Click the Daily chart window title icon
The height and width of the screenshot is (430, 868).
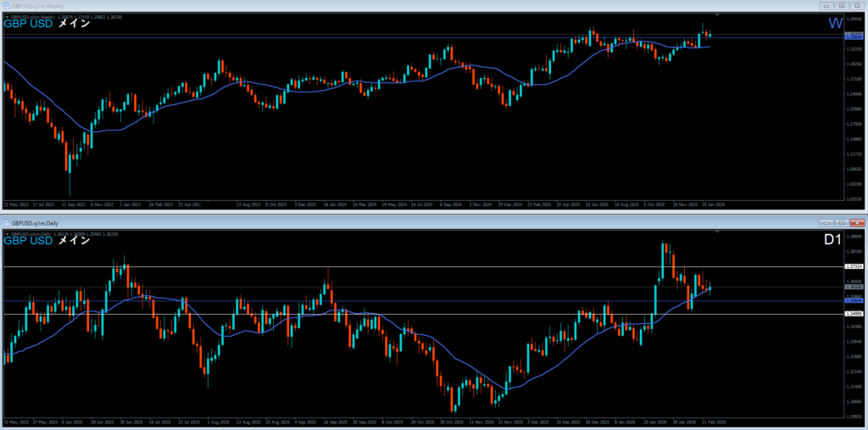(x=7, y=221)
